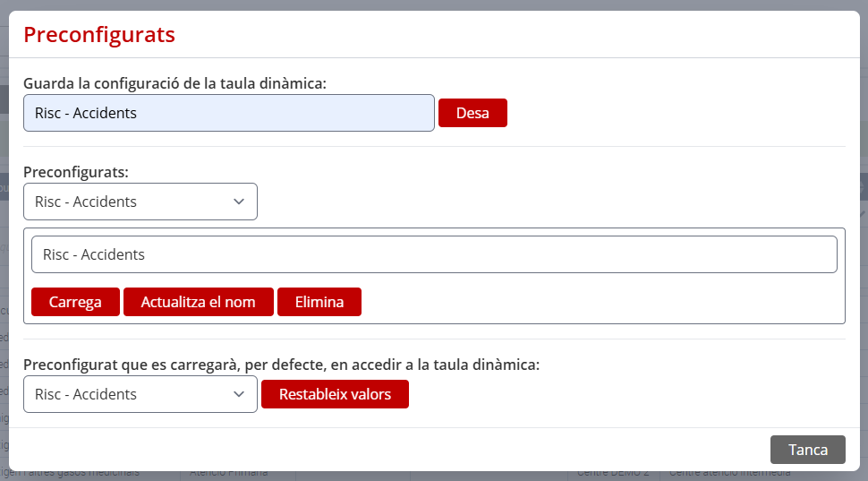Click Restableix valors button
Screen dimensions: 868x481
point(335,394)
